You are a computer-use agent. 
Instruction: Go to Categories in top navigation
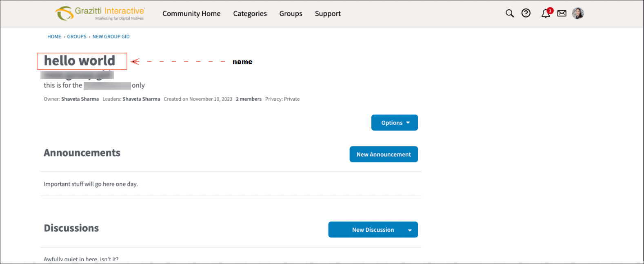coord(250,13)
